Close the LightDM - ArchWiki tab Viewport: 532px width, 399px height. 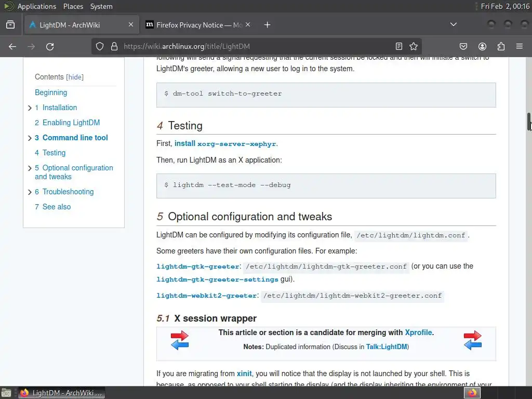[x=130, y=24]
